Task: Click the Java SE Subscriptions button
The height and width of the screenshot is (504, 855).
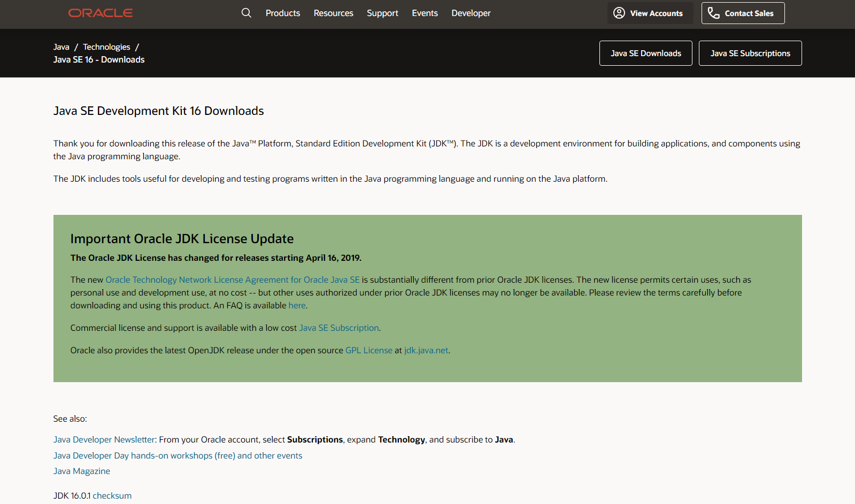Action: (x=750, y=53)
